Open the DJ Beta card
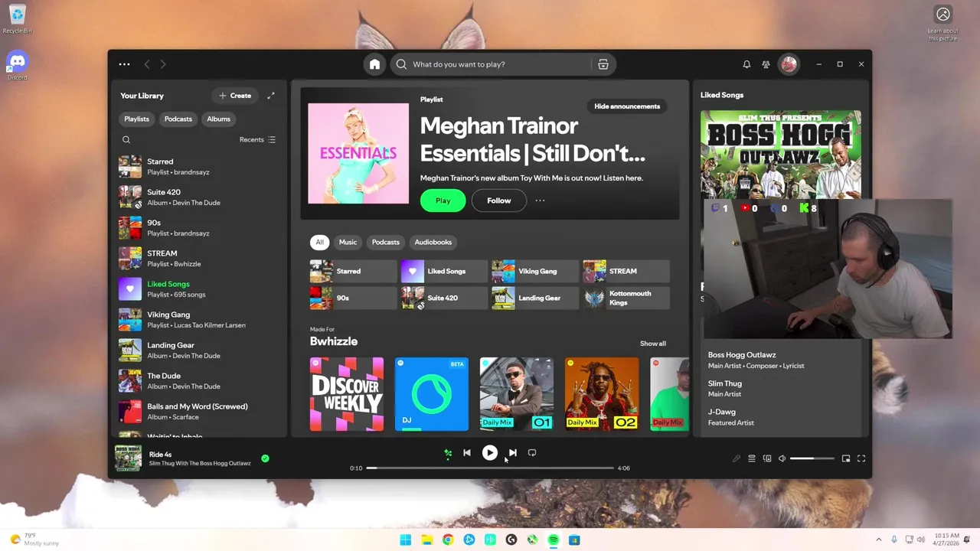 coord(432,393)
